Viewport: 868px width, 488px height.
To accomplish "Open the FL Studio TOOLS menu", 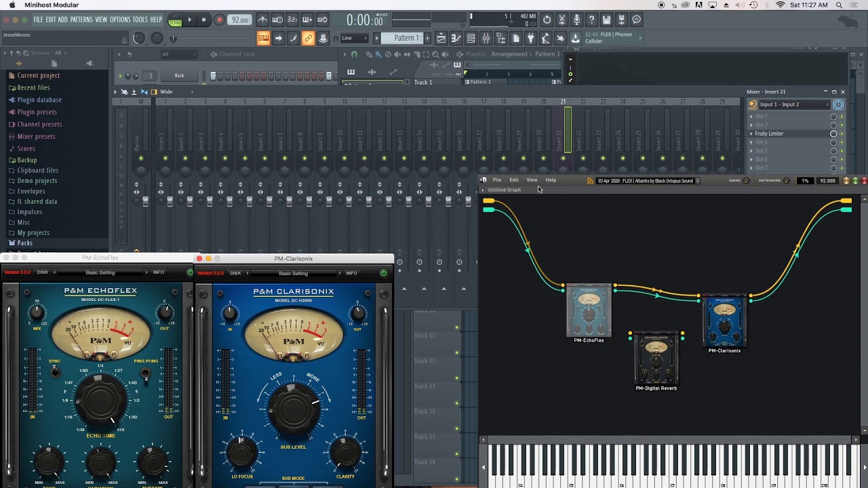I will pos(140,20).
